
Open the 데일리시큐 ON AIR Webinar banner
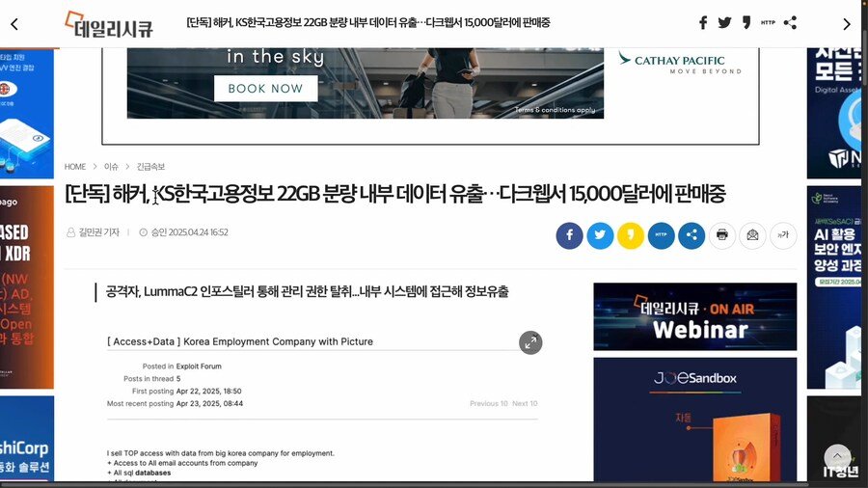(x=694, y=316)
